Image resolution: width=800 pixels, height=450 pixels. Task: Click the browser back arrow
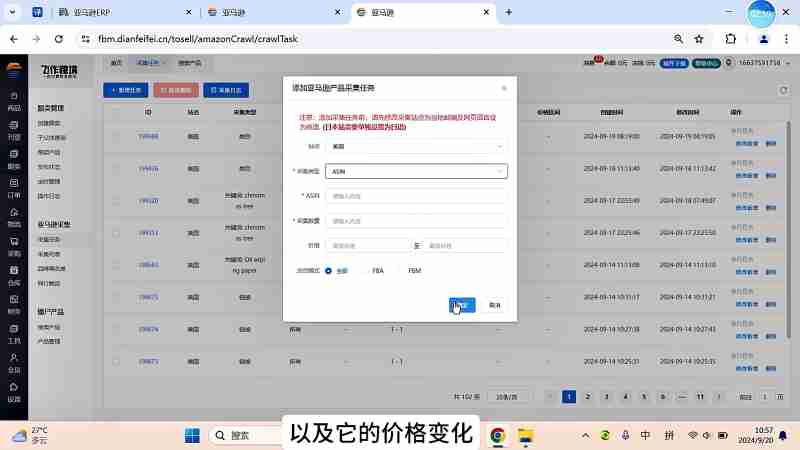point(14,39)
